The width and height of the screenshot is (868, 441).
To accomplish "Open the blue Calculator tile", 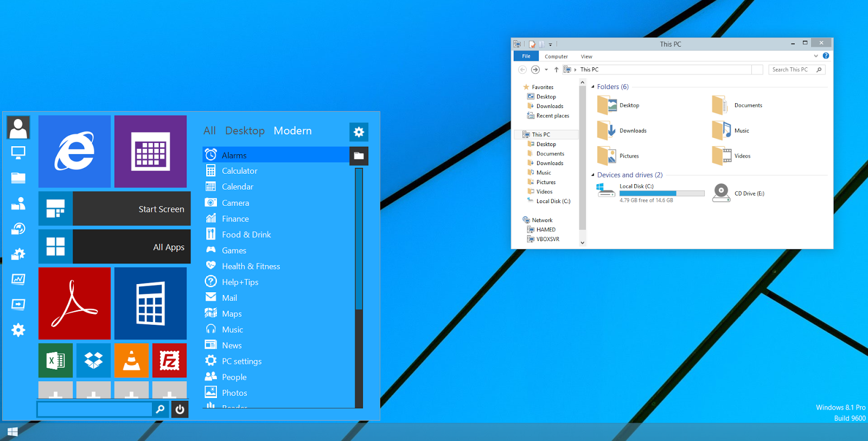I will coord(150,303).
